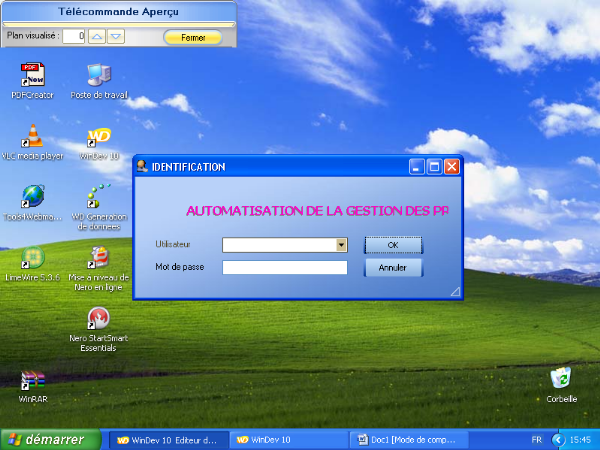600x450 pixels.
Task: Click the AUTOMATISATION DE LA GESTION heading
Action: (x=317, y=211)
